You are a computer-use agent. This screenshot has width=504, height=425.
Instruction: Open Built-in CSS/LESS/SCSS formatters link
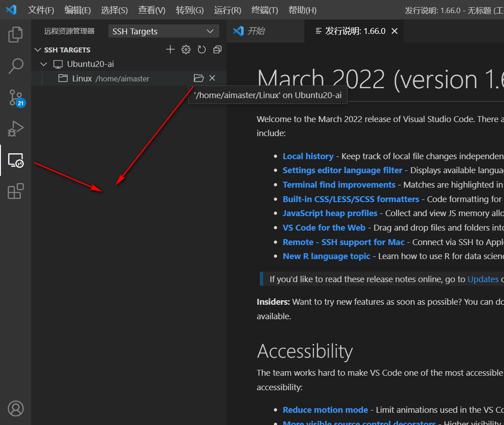tap(351, 199)
